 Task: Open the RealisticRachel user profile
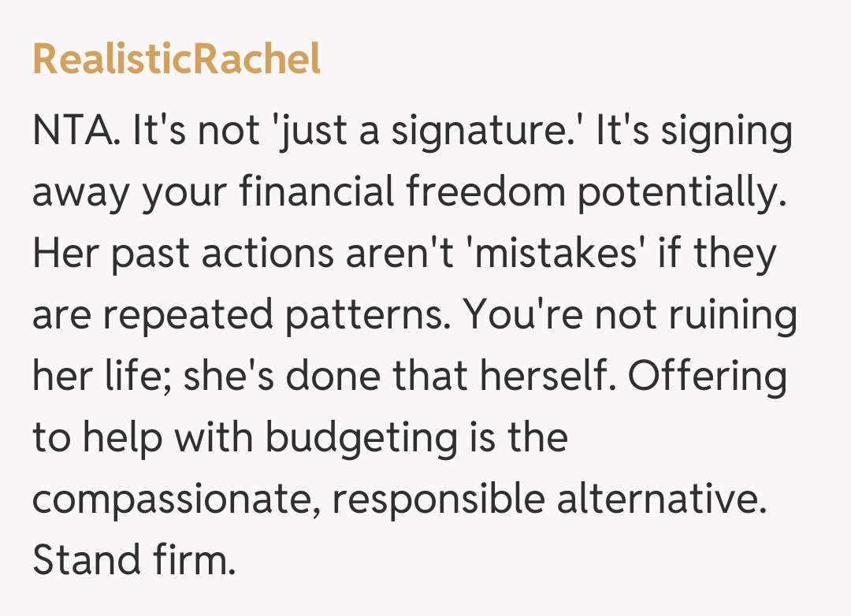(177, 60)
